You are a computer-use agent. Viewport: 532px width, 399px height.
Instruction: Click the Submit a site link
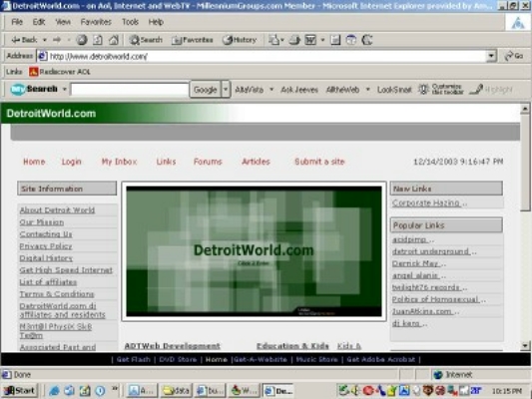[319, 162]
